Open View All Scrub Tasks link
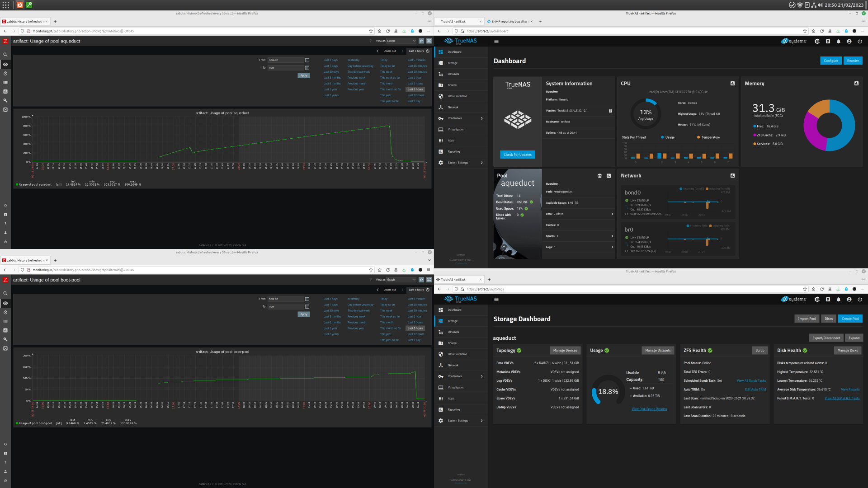The image size is (868, 488). click(x=751, y=381)
